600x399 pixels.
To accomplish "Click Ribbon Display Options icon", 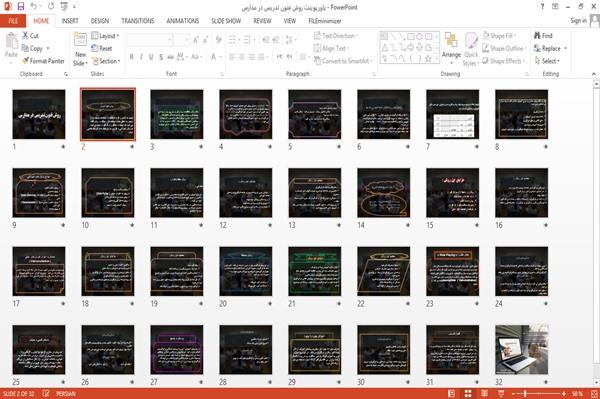I will coord(555,7).
